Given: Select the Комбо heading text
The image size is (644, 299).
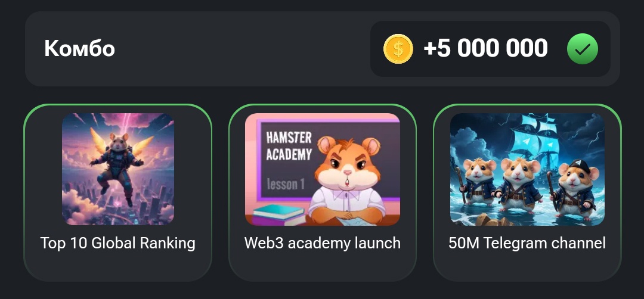Looking at the screenshot, I should (80, 48).
